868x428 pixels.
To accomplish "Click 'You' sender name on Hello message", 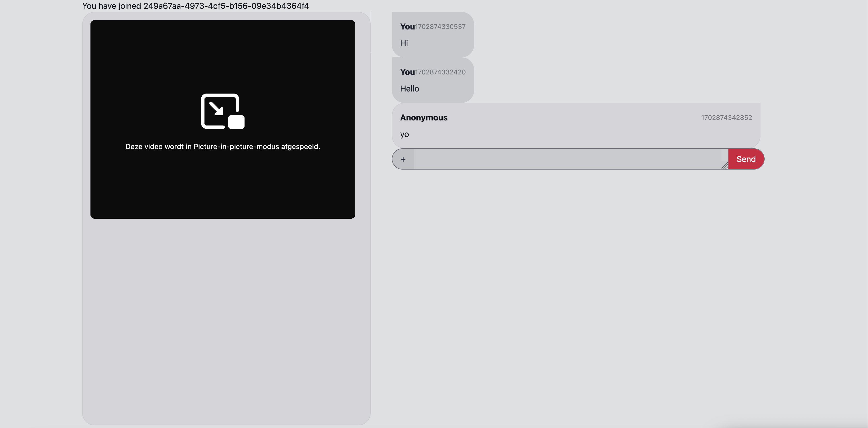I will (407, 72).
